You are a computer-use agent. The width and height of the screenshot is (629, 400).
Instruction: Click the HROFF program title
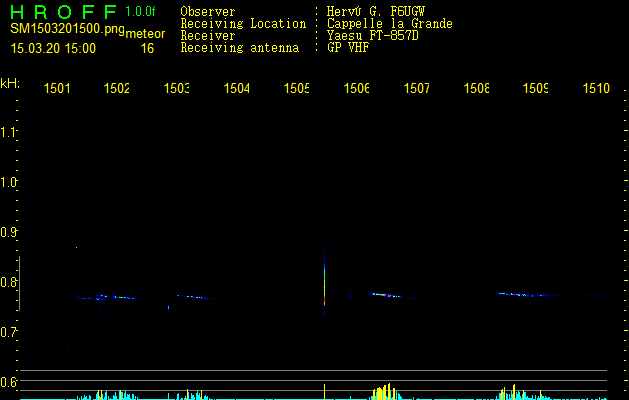(63, 12)
